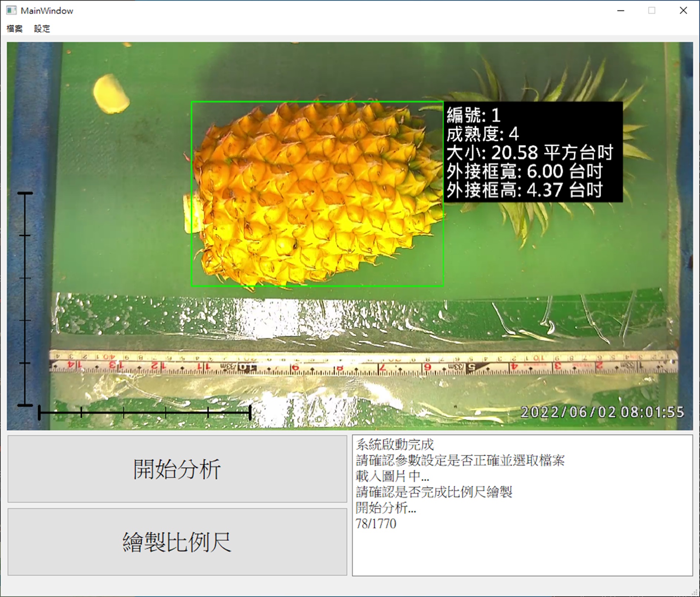700x597 pixels.
Task: Click the vertical black scale bar
Action: coord(25,299)
